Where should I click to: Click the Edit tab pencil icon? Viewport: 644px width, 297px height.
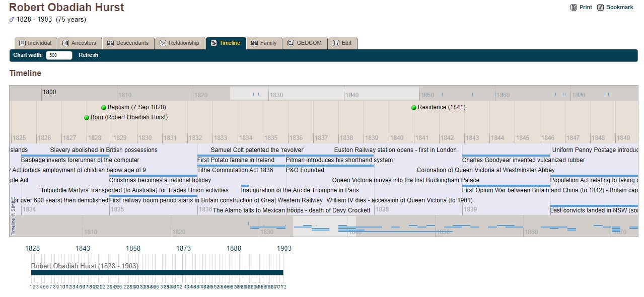(x=336, y=43)
